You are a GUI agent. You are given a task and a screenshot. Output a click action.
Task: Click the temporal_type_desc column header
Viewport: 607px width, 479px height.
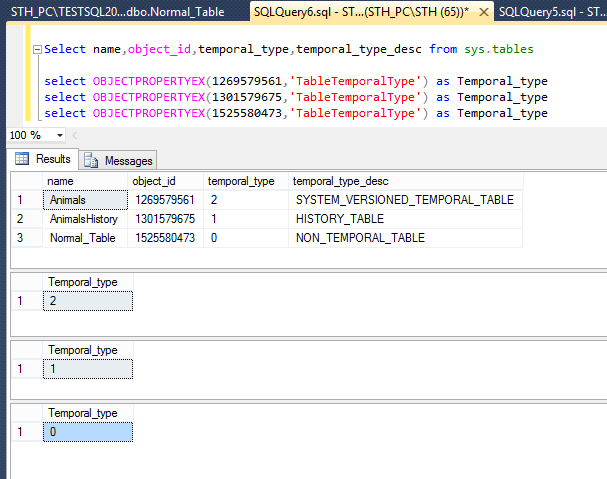pos(406,181)
